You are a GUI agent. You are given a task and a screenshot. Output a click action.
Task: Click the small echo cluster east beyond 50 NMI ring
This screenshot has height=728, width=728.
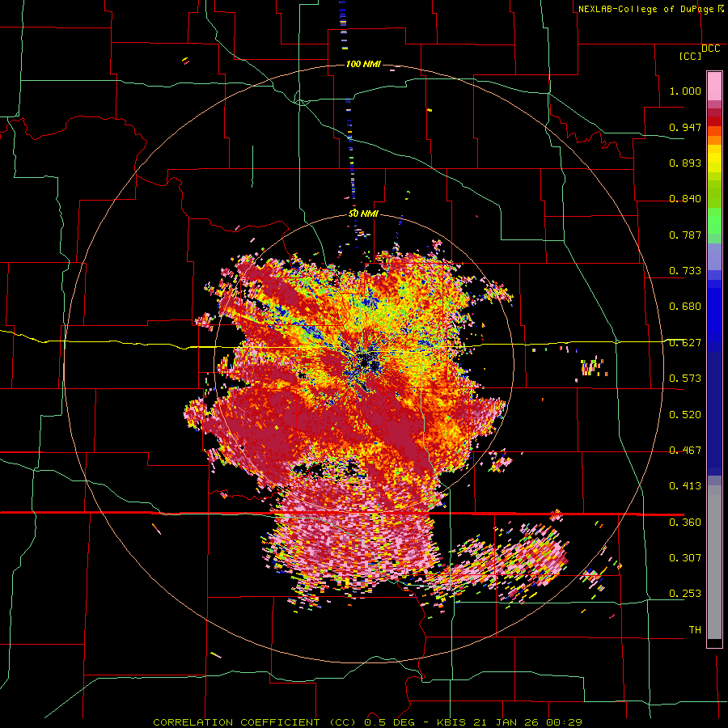click(x=592, y=366)
